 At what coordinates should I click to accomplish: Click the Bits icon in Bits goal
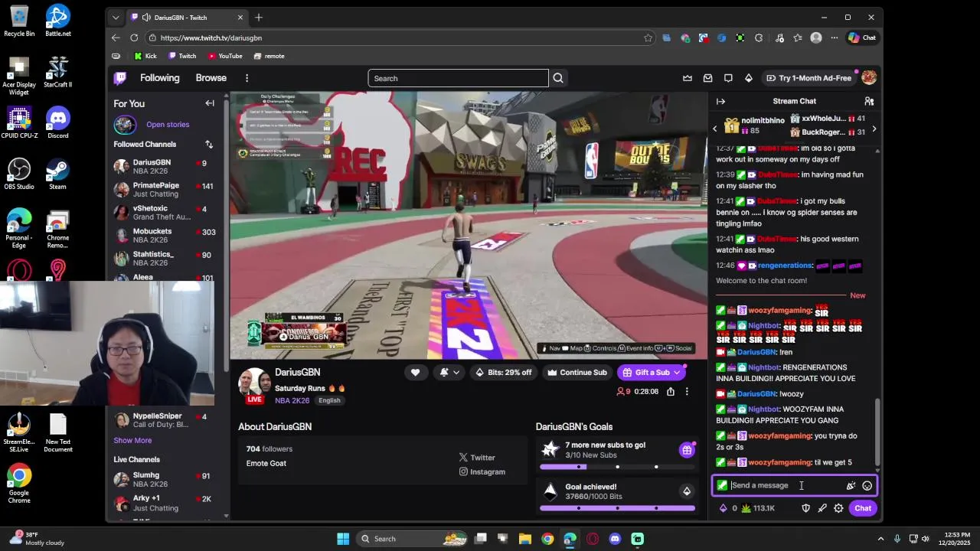[x=687, y=491]
